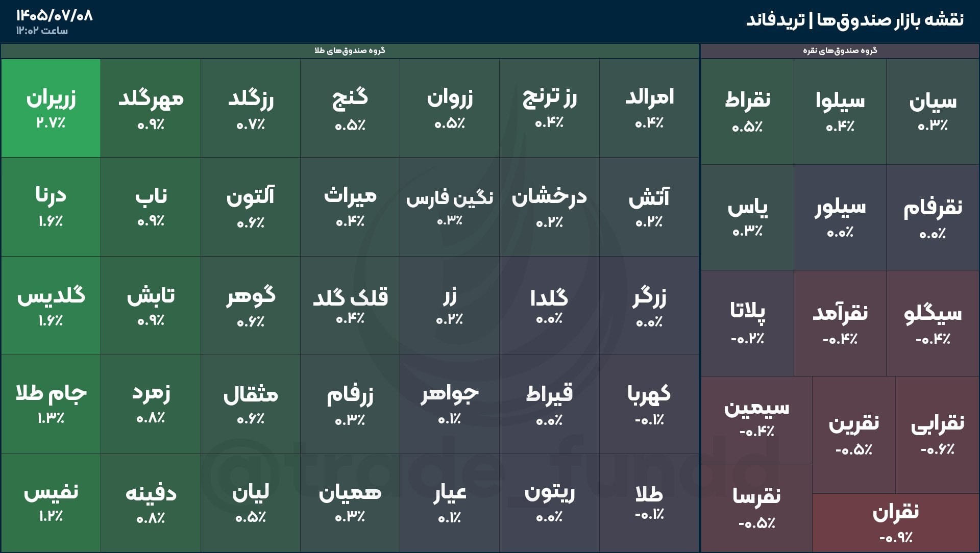Click the گروه صندوق‌های نقره group header

[x=840, y=51]
